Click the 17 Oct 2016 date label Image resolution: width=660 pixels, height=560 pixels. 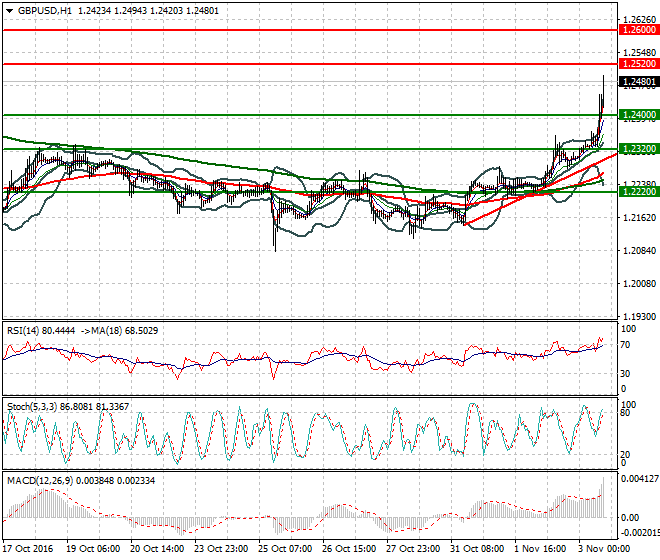[28, 549]
